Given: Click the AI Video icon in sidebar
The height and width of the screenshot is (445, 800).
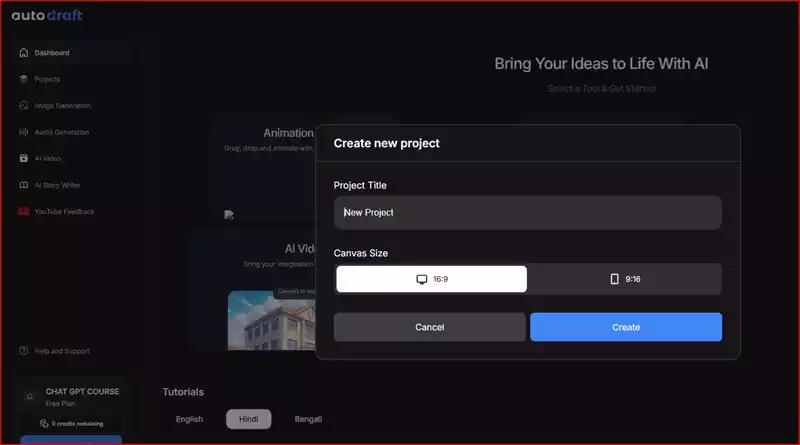Looking at the screenshot, I should pyautogui.click(x=23, y=159).
